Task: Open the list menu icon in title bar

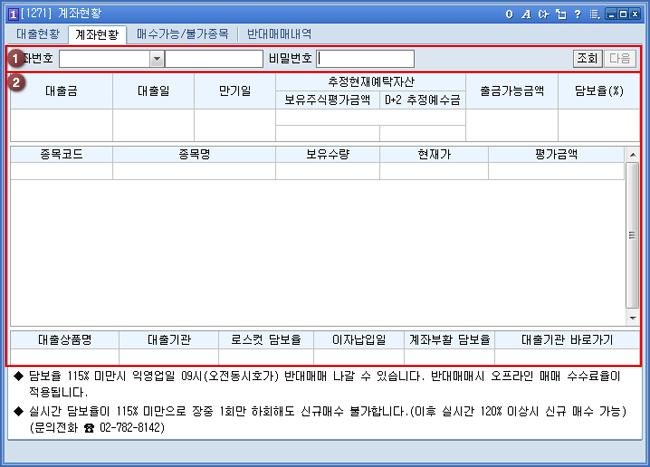Action: coord(594,14)
